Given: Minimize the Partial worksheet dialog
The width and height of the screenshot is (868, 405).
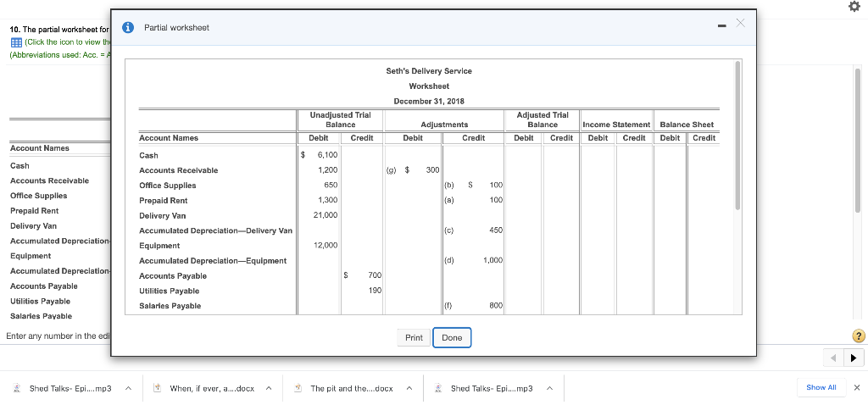Looking at the screenshot, I should click(722, 25).
